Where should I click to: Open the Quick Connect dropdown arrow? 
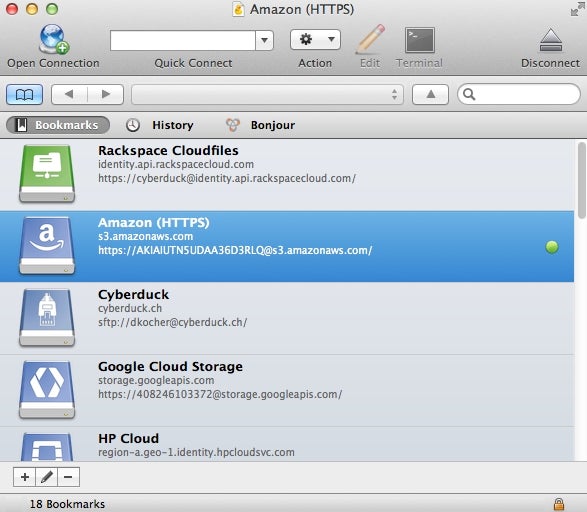coord(264,40)
